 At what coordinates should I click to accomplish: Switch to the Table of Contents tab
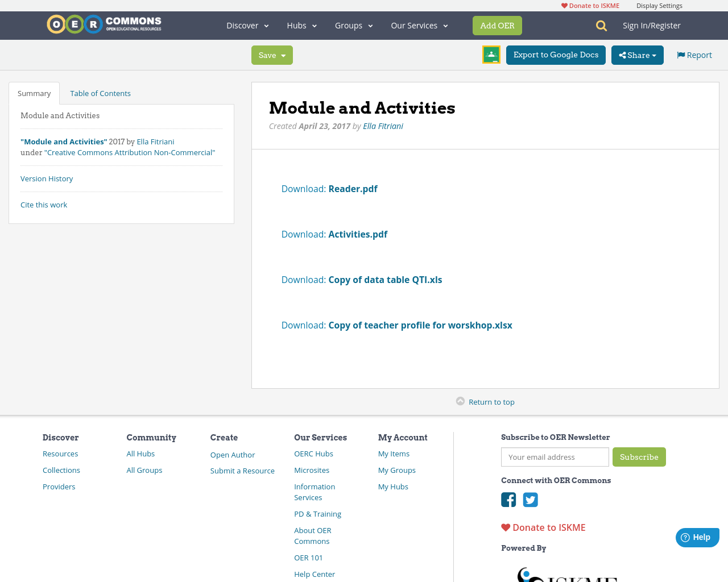[100, 93]
